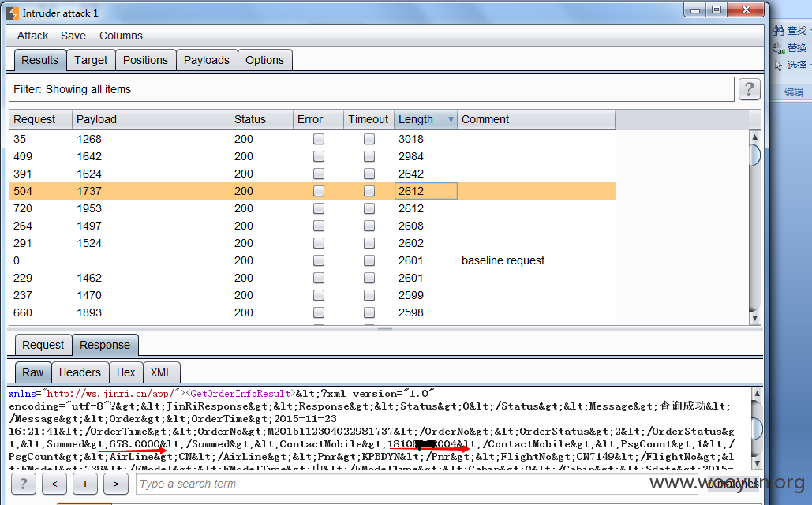Viewport: 812px width, 505px height.
Task: Toggle Timeout checkbox for request 720
Action: tap(369, 208)
